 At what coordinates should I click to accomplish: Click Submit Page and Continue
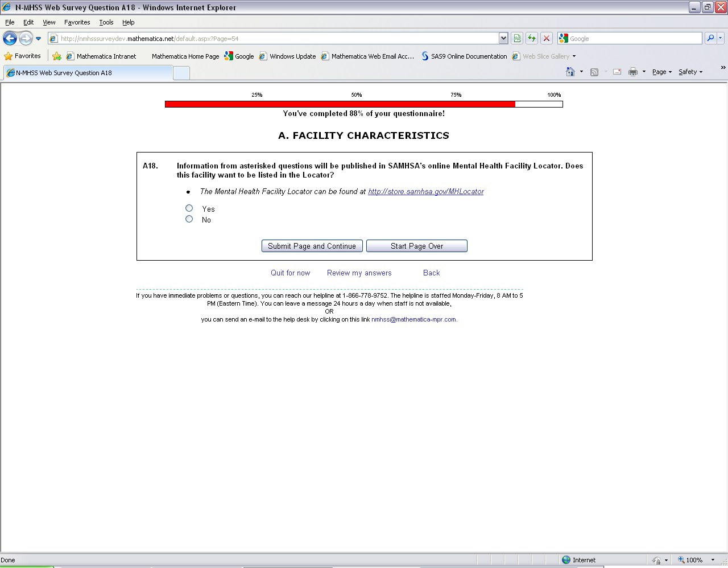(x=312, y=246)
